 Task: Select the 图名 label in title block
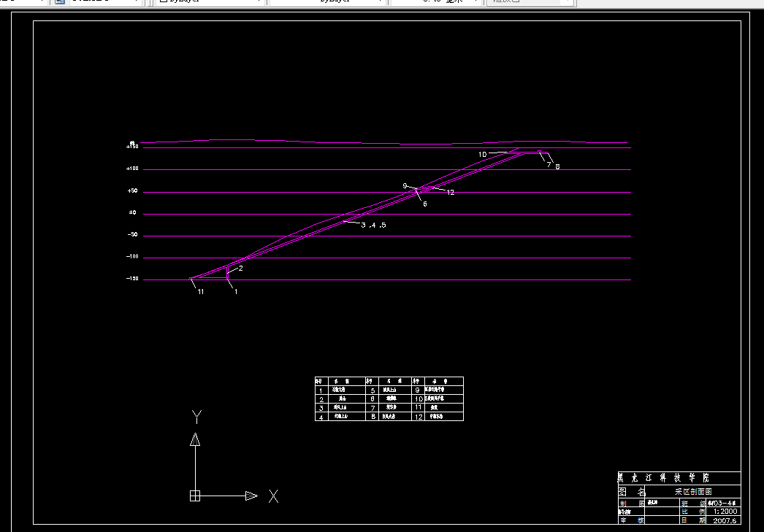632,492
